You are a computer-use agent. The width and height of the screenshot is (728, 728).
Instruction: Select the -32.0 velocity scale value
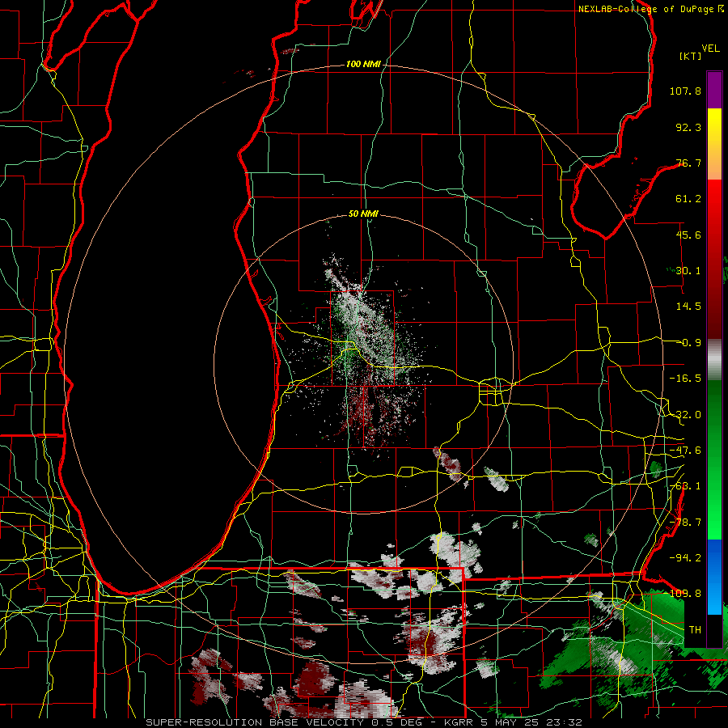click(x=685, y=415)
